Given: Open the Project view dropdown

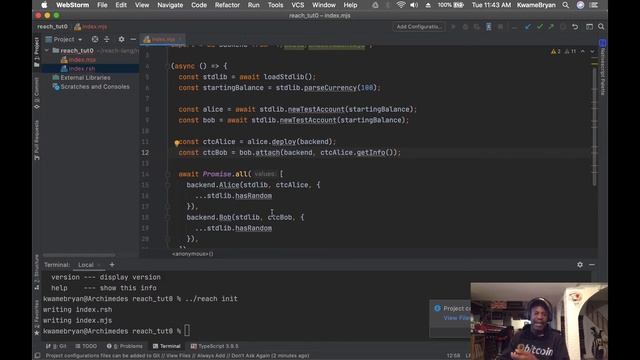Looking at the screenshot, I should point(64,39).
